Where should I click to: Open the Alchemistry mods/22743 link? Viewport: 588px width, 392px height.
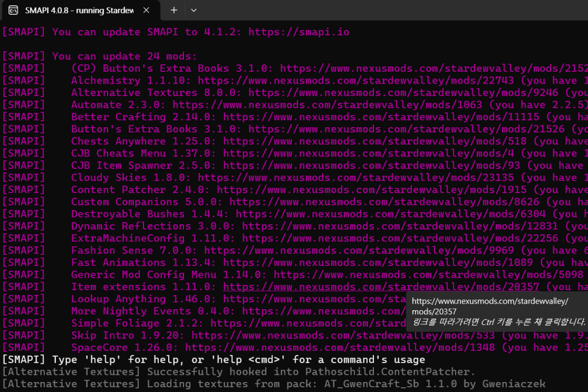click(356, 81)
